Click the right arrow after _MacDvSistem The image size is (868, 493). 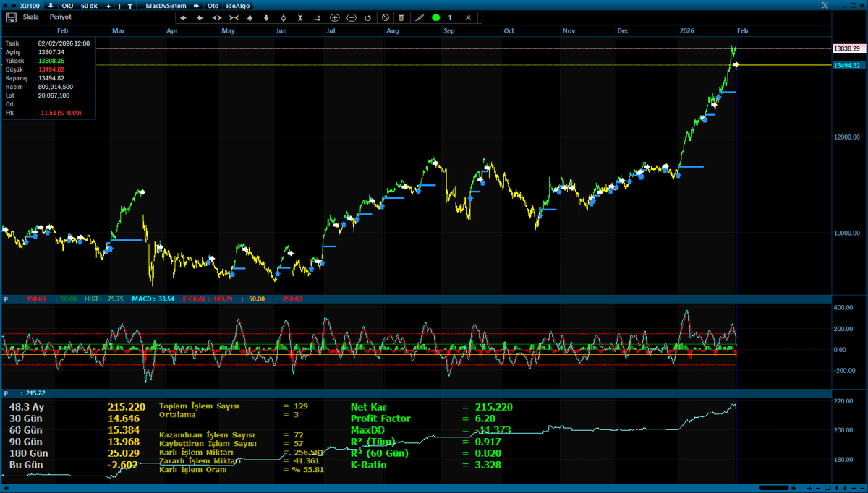(196, 6)
